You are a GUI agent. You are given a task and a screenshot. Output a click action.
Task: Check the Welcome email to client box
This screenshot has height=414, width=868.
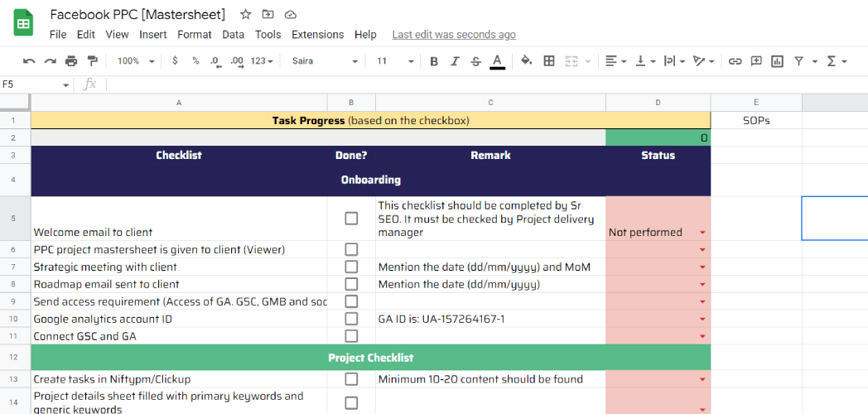tap(351, 218)
